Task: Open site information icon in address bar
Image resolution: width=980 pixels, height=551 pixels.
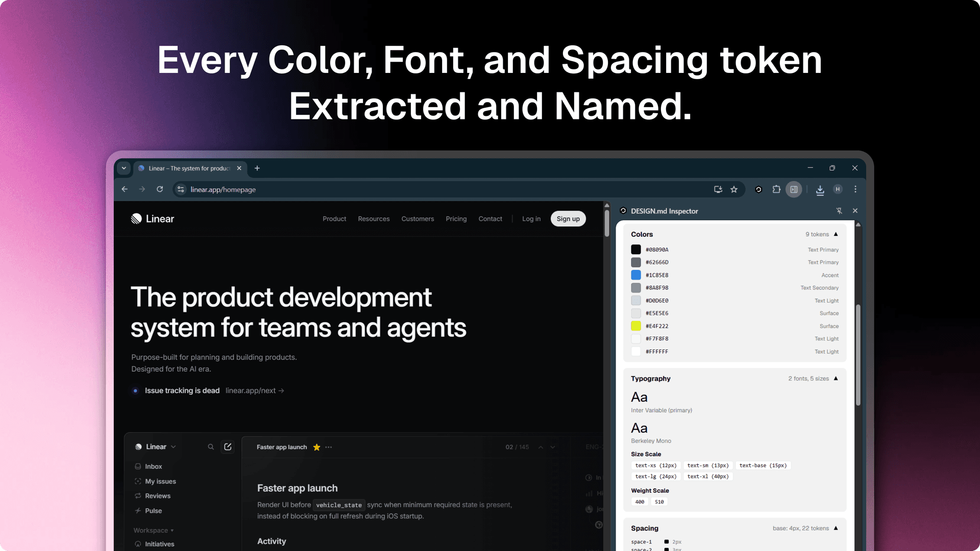Action: coord(181,189)
